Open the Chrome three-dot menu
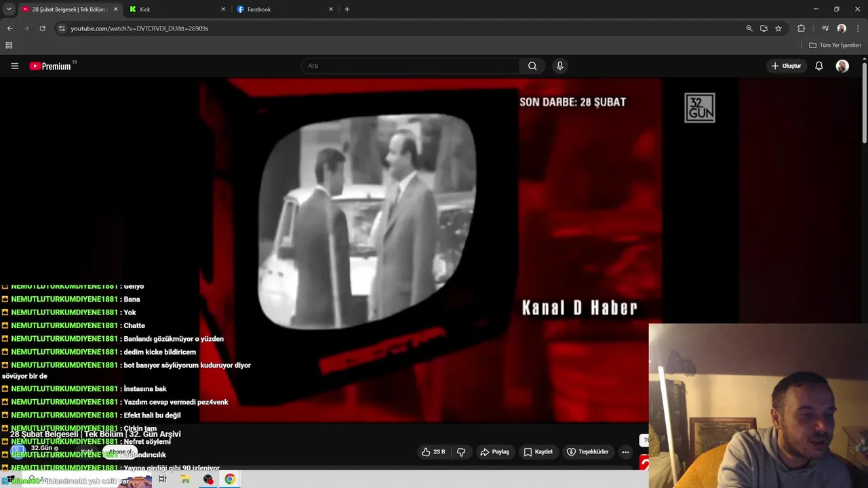The width and height of the screenshot is (868, 488). [x=858, y=28]
